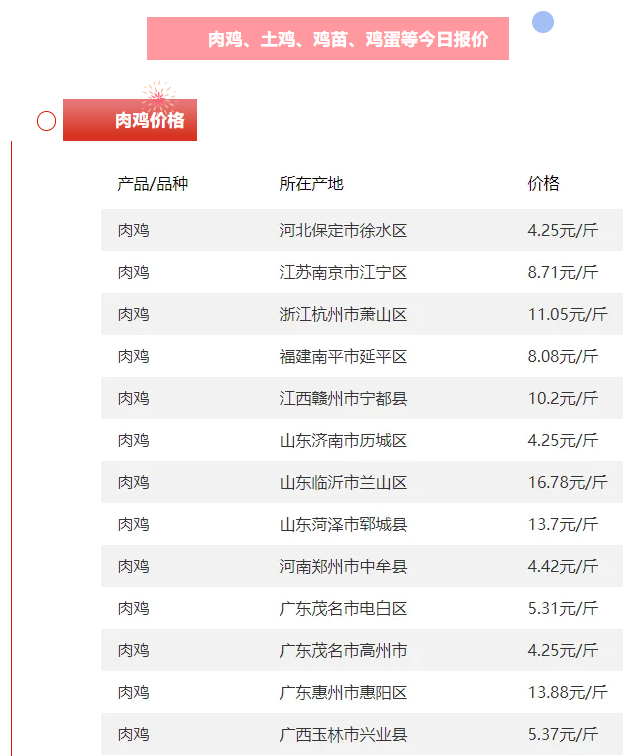
Task: Click the 10.2元/斤 price cell
Action: click(x=562, y=399)
